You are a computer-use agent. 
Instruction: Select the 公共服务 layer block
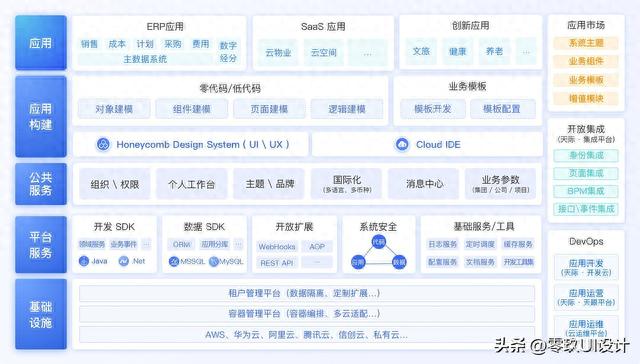(41, 184)
